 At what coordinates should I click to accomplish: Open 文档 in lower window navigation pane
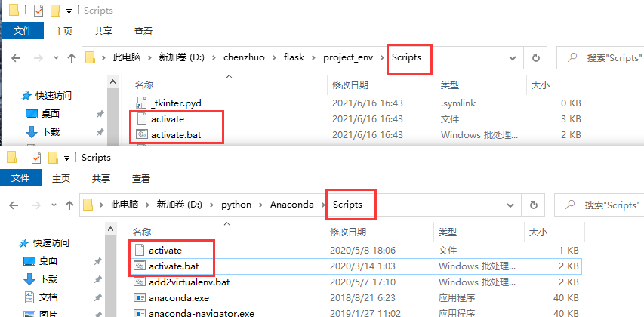click(x=48, y=297)
